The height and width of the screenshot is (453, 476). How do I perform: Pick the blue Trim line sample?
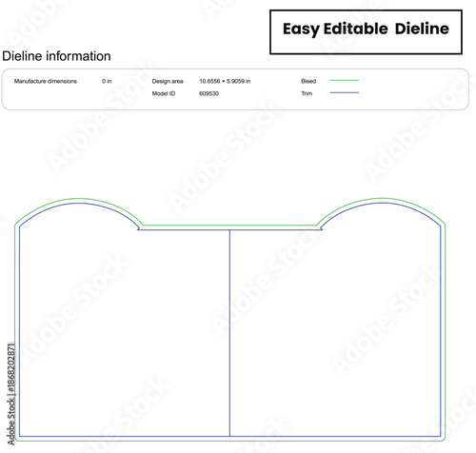click(x=345, y=92)
